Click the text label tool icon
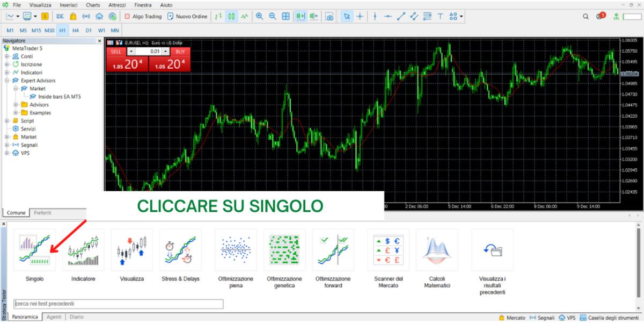The image size is (644, 323). point(441,16)
